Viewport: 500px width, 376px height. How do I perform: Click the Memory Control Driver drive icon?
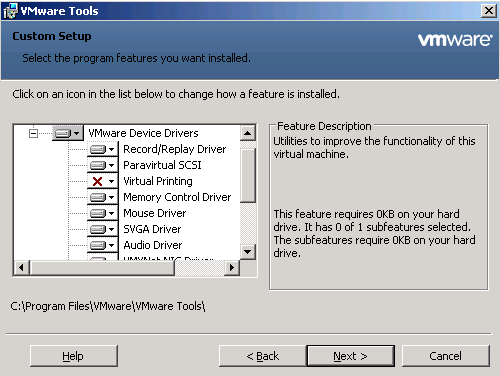[98, 197]
